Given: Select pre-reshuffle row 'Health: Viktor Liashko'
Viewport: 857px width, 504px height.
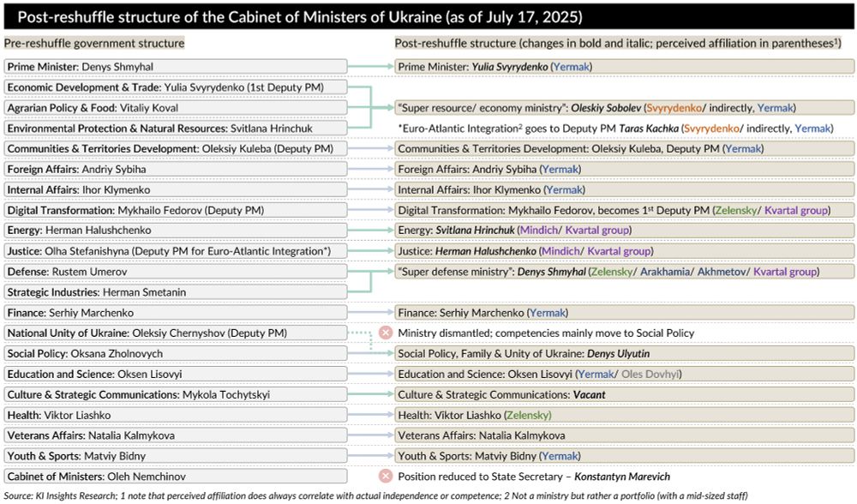Looking at the screenshot, I should pyautogui.click(x=176, y=415).
